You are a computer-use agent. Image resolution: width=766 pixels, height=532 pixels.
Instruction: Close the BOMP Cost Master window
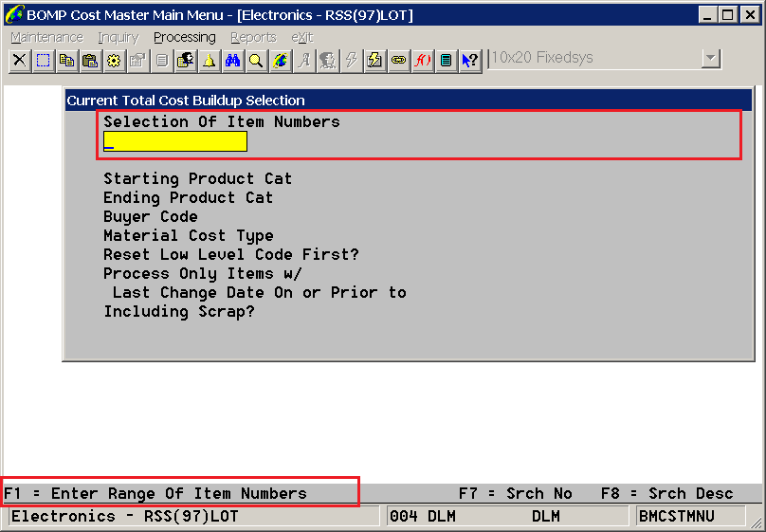click(x=750, y=14)
